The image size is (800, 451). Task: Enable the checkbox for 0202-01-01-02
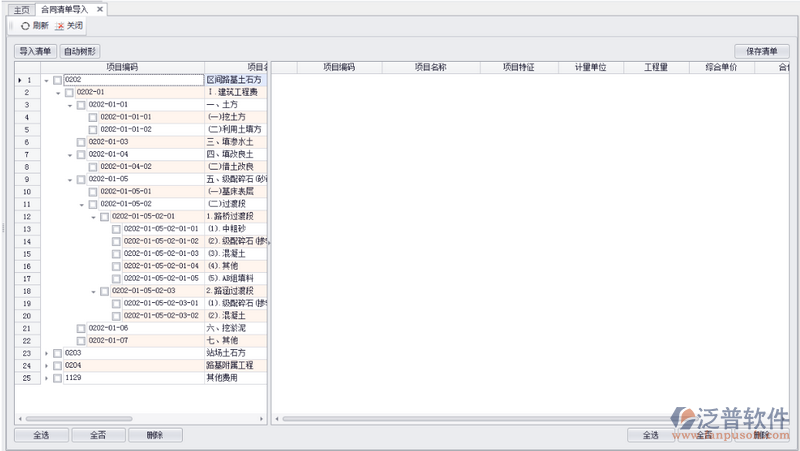coord(93,130)
